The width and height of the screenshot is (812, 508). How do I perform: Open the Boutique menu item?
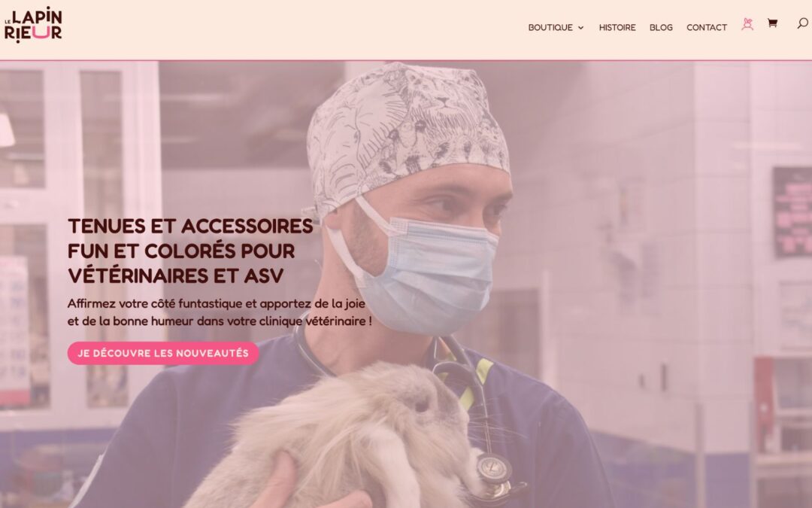point(550,28)
